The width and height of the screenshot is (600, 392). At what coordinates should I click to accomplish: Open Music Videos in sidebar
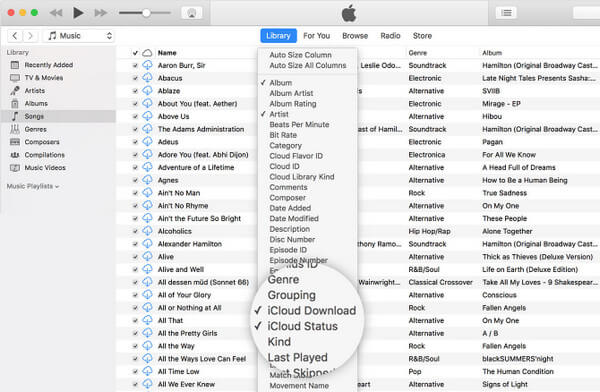tap(45, 167)
